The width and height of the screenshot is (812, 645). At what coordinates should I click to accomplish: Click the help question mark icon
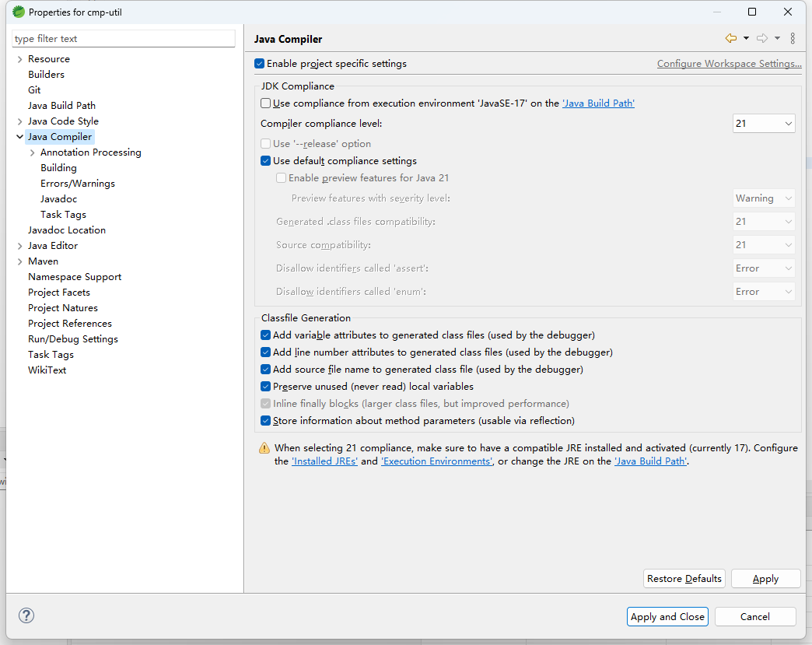(x=26, y=615)
